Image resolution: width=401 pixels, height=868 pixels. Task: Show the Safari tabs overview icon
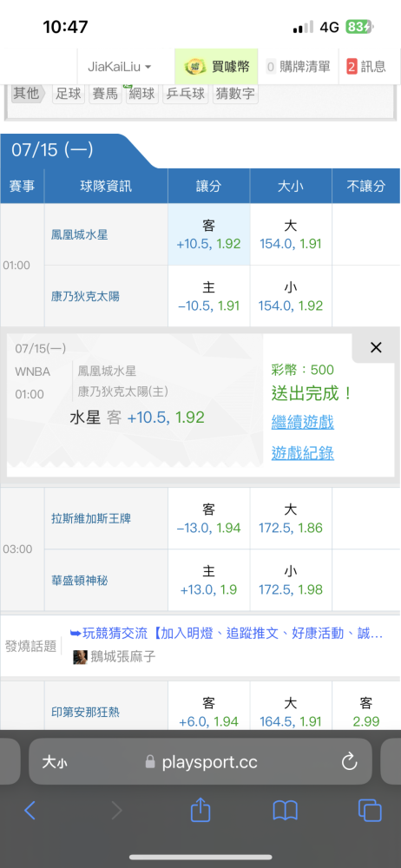tap(370, 811)
